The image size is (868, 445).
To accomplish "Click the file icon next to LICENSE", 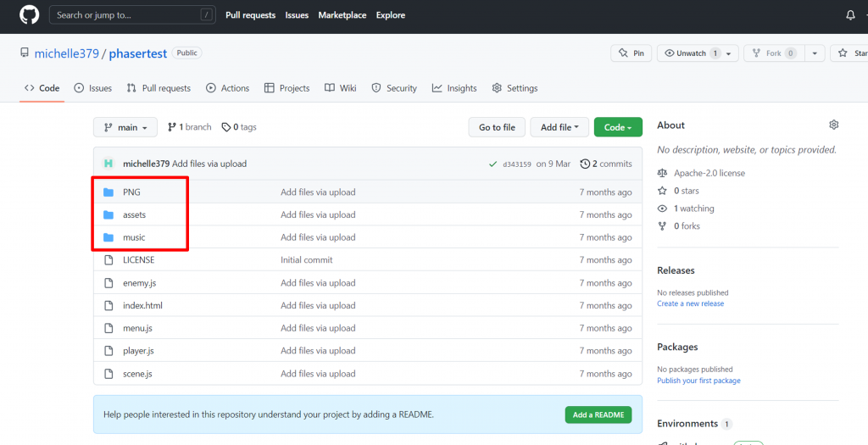I will (108, 260).
